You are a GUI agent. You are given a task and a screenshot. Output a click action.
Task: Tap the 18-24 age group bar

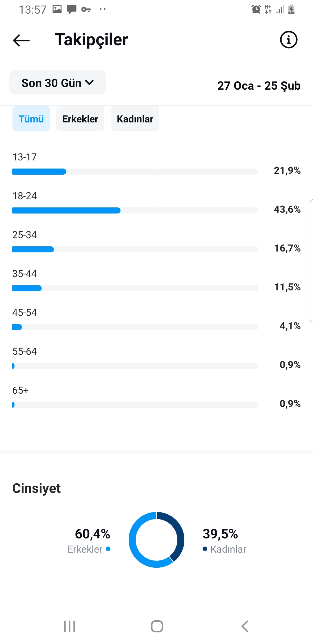tap(135, 211)
